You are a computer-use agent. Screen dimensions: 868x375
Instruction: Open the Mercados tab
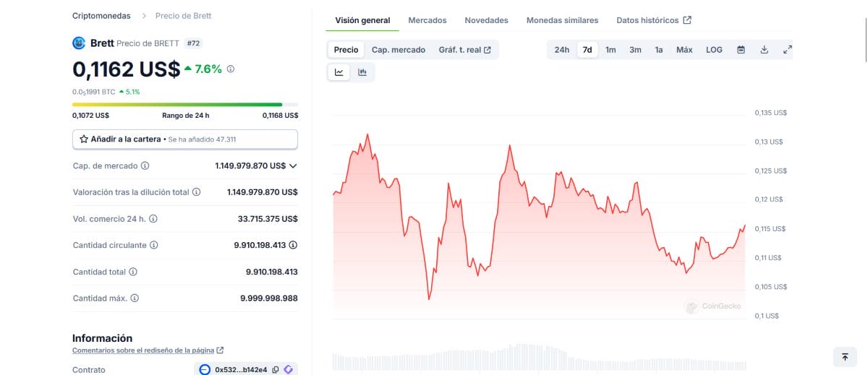(427, 20)
